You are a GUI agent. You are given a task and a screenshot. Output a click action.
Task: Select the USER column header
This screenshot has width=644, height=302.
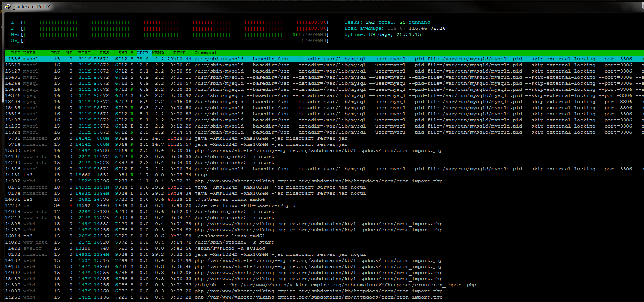pyautogui.click(x=29, y=53)
